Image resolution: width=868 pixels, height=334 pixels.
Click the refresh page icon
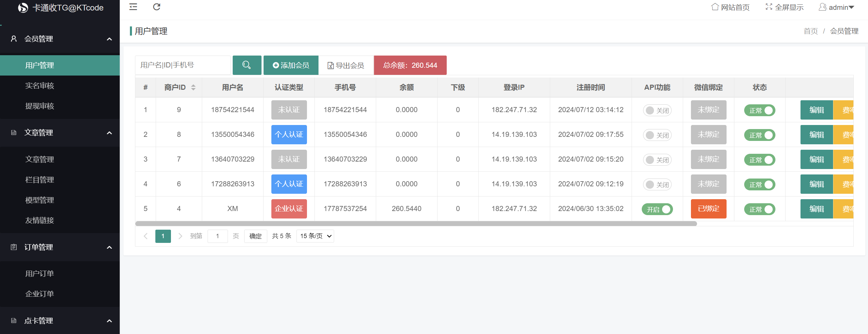[156, 7]
